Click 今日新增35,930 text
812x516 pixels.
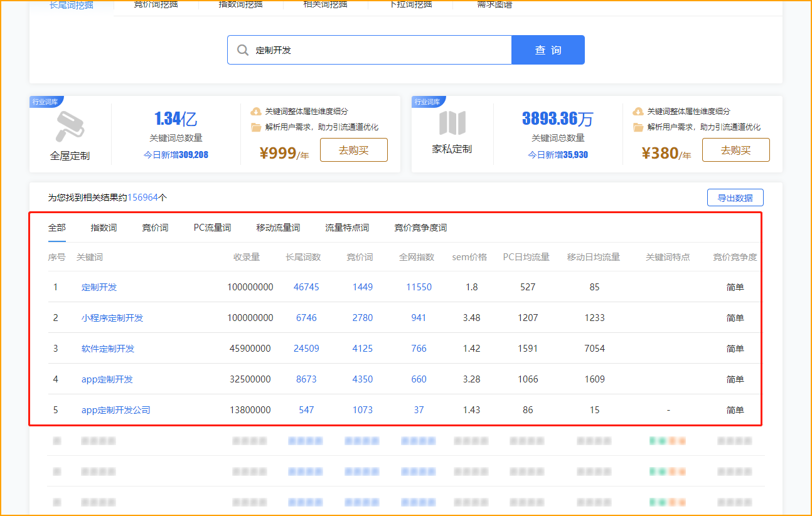(558, 155)
